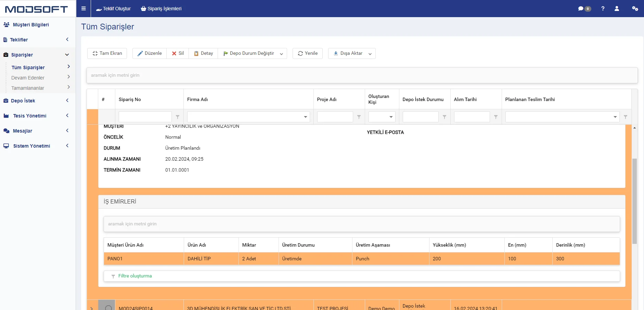
Task: Click Sipariş No column filter funnel icon
Action: click(178, 117)
